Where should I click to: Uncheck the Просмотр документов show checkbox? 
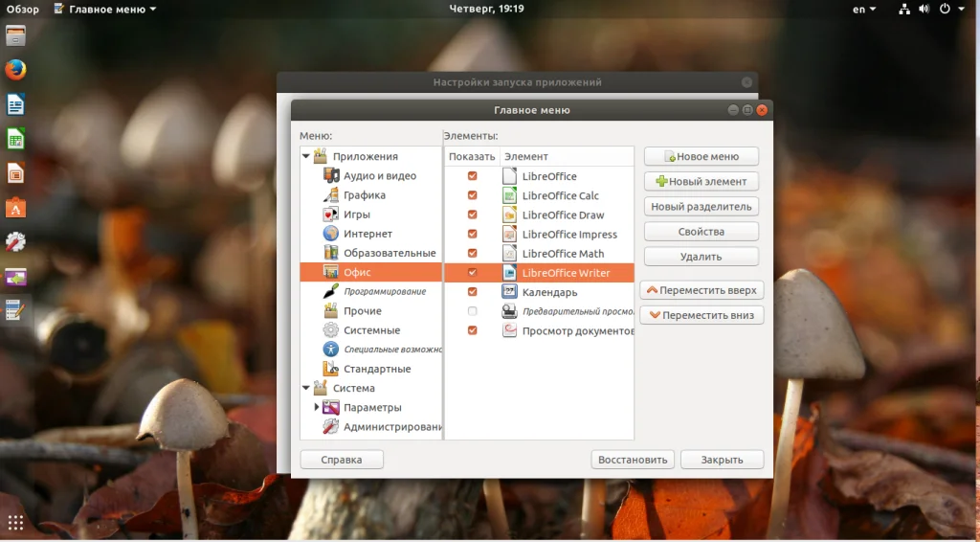[x=473, y=330]
